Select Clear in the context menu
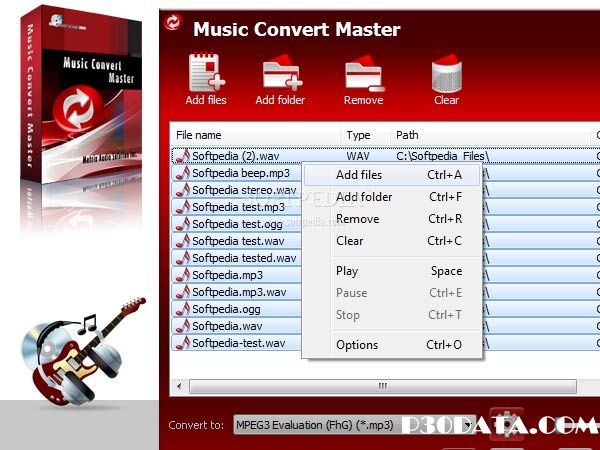Image resolution: width=600 pixels, height=450 pixels. (350, 241)
